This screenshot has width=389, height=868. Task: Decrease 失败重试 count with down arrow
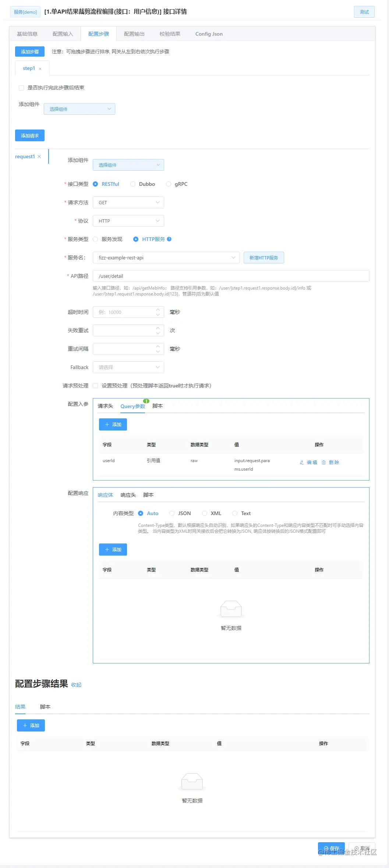pos(158,333)
